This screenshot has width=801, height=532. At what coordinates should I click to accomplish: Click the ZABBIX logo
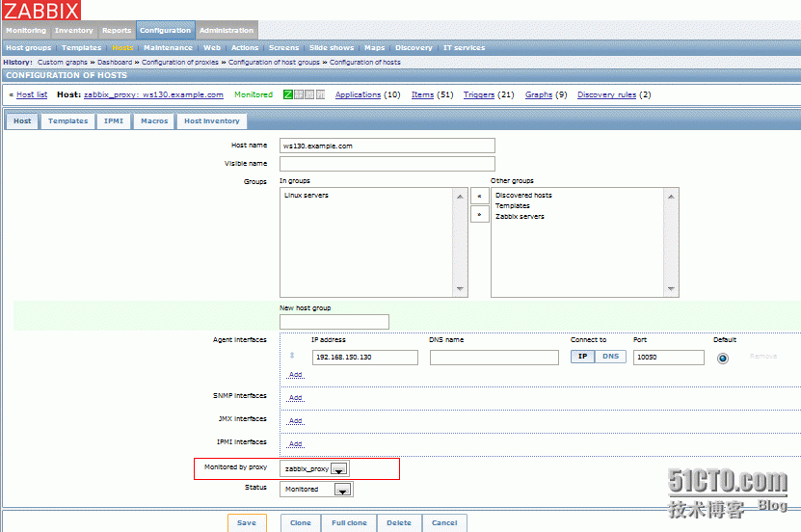41,11
